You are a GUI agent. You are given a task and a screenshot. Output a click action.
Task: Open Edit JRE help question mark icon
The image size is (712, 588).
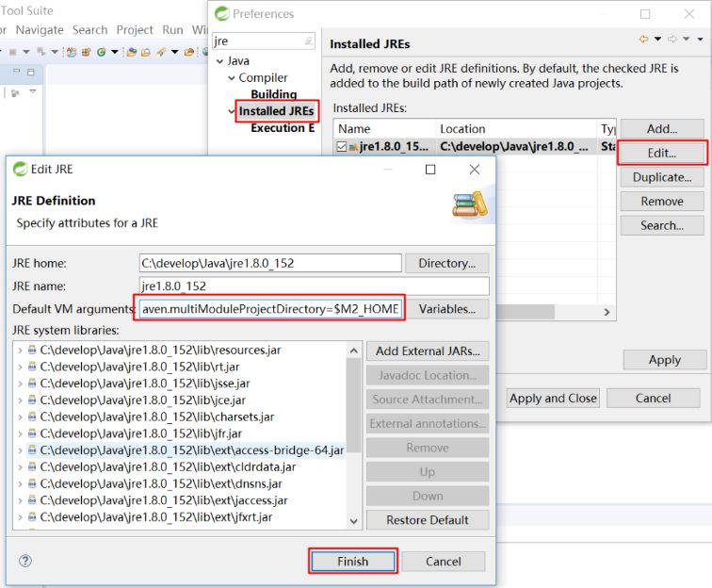click(25, 561)
